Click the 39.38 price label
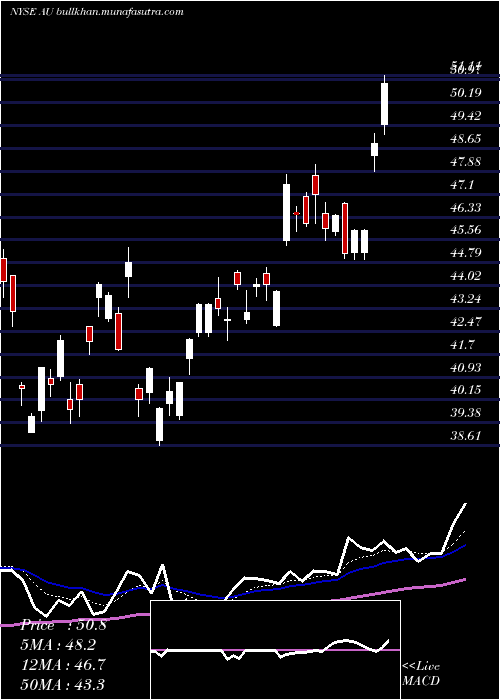 tap(466, 413)
